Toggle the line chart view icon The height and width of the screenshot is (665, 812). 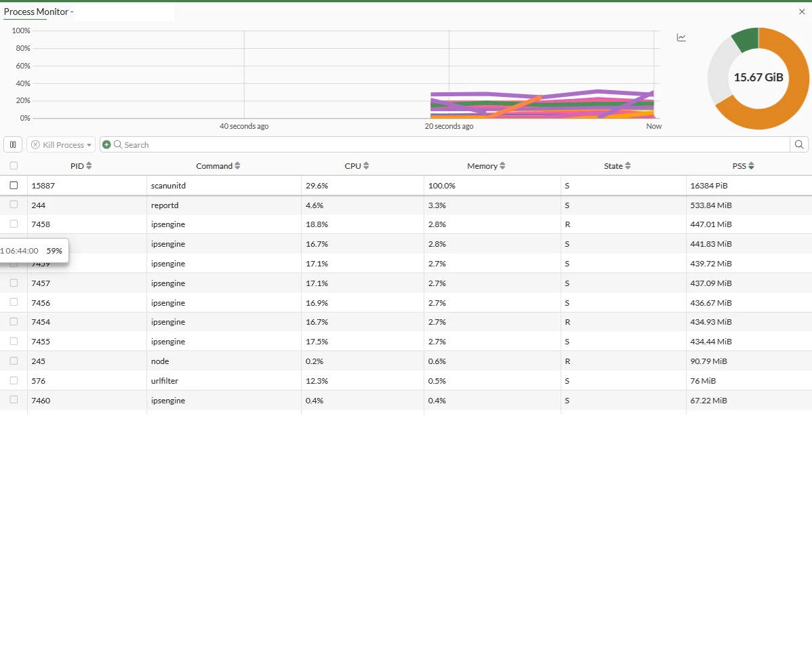coord(681,37)
